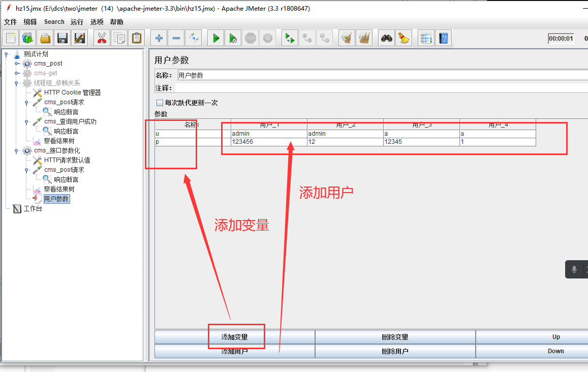Toggle 每次跌代更新一次 checkbox

(x=160, y=103)
